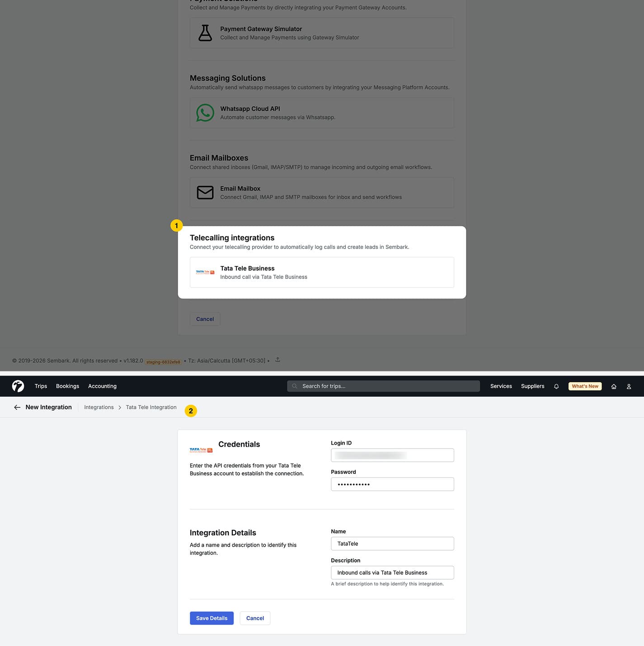Click the Tz: Asia/Calcutta timezone text

(x=226, y=360)
